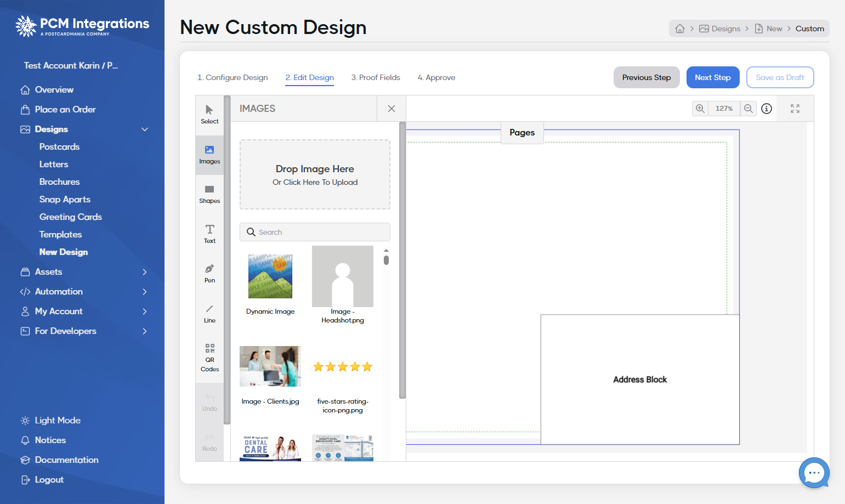Open Documentation link
845x504 pixels.
tap(59, 460)
